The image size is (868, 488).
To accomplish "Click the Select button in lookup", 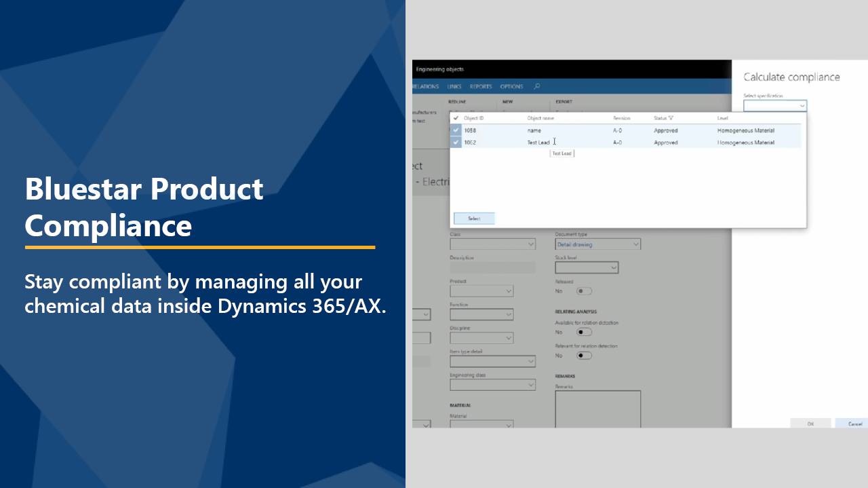I will (x=474, y=219).
